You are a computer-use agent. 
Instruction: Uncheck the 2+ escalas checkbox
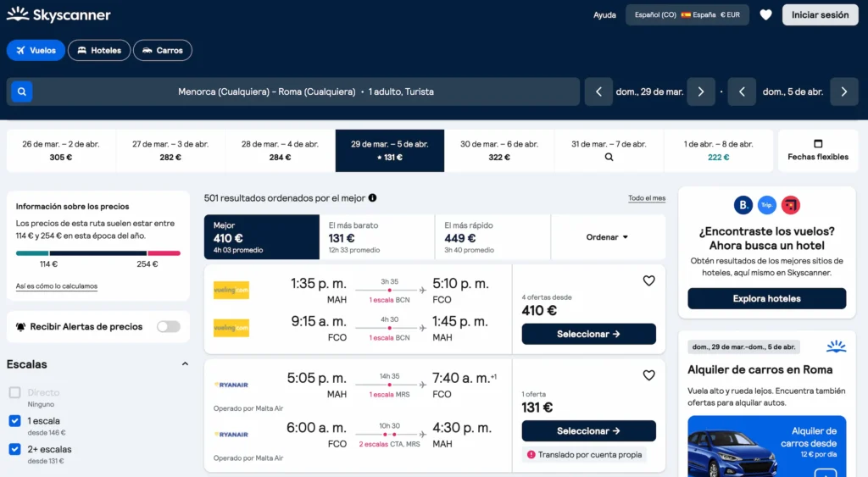click(x=15, y=449)
